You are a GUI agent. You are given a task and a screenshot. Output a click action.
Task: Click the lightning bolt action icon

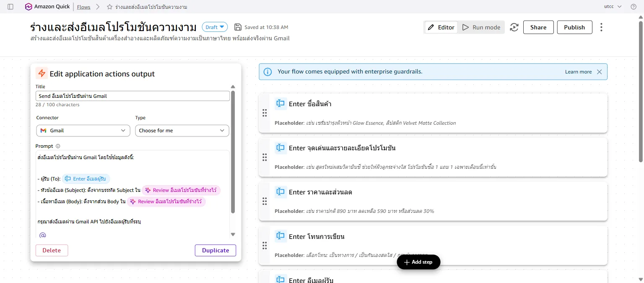tap(42, 73)
